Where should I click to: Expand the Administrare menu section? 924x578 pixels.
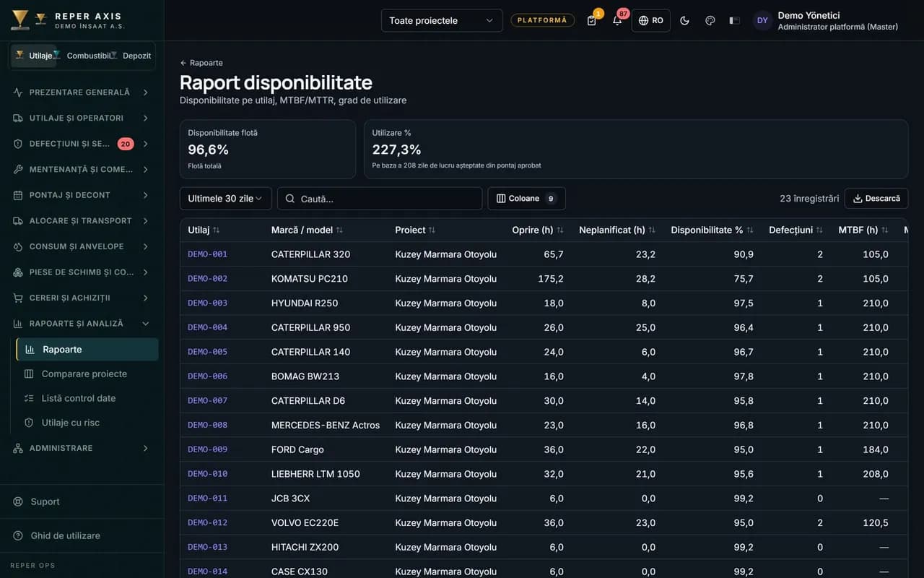pyautogui.click(x=82, y=448)
